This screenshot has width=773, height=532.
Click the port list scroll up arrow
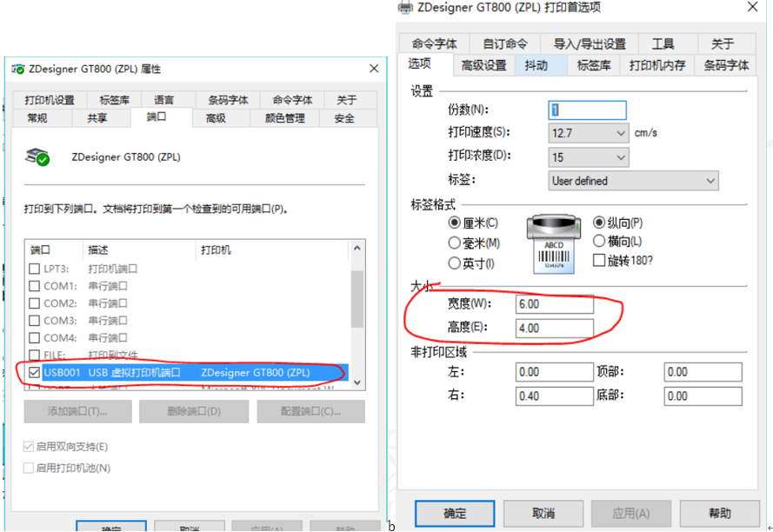pyautogui.click(x=357, y=248)
